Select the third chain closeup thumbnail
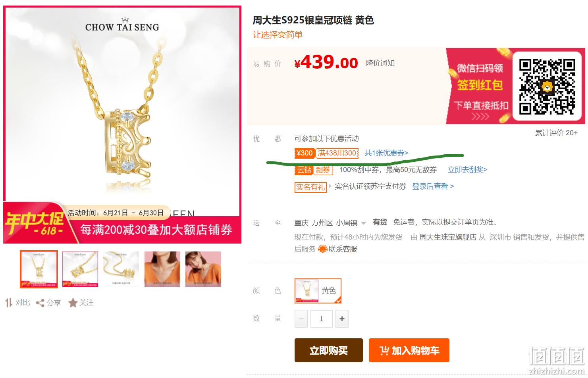The width and height of the screenshot is (588, 378). click(121, 269)
